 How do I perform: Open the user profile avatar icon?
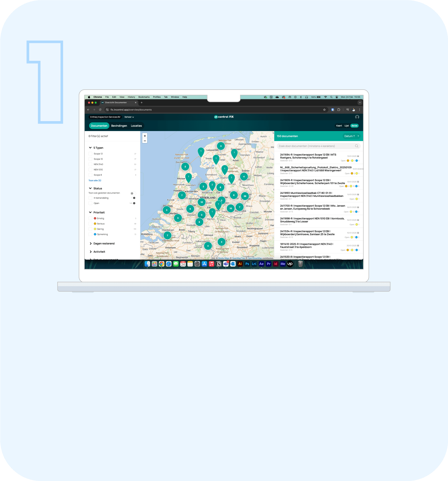coord(357,117)
